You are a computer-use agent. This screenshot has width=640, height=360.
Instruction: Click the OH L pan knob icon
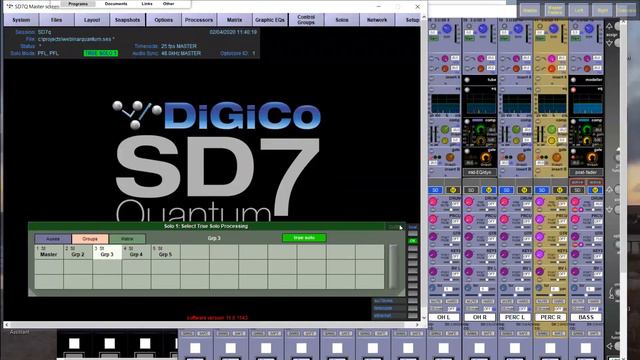[433, 288]
